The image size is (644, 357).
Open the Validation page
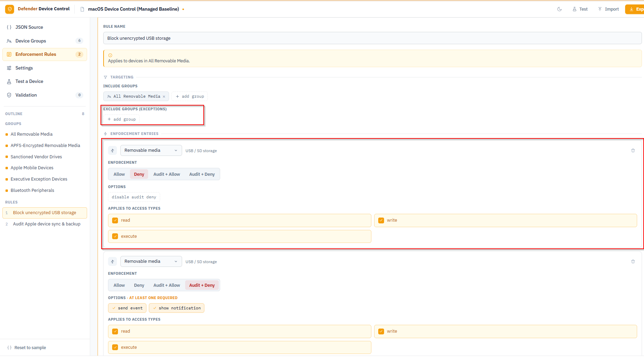point(45,95)
